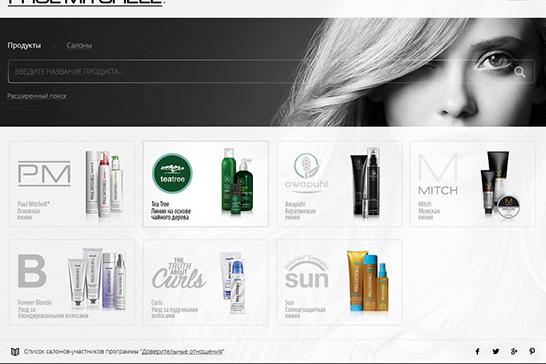546x364 pixels.
Task: Focus the product name search field
Action: (271, 71)
